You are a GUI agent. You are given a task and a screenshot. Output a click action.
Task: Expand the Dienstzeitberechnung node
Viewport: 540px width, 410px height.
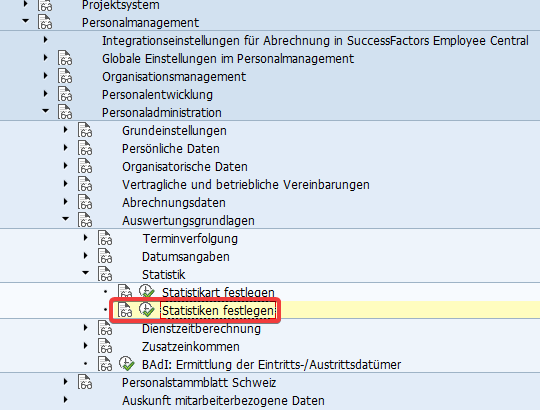[x=85, y=327]
